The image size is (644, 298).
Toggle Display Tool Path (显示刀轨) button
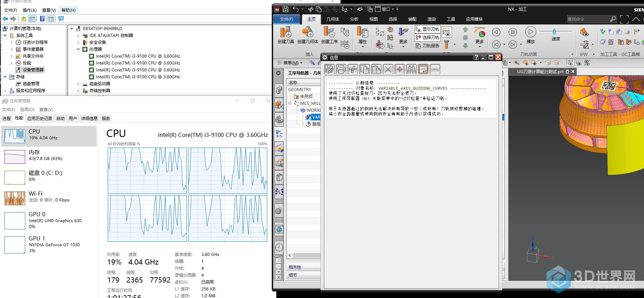coord(427,29)
